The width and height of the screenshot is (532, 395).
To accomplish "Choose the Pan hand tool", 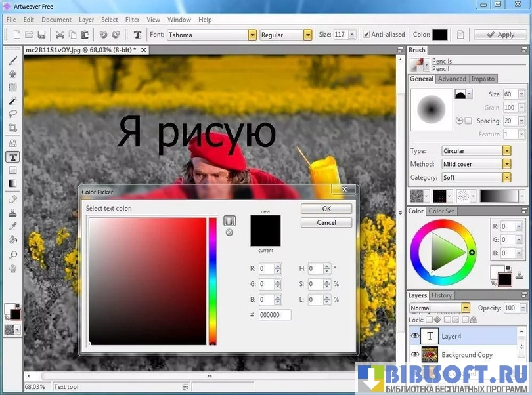I will pos(12,268).
